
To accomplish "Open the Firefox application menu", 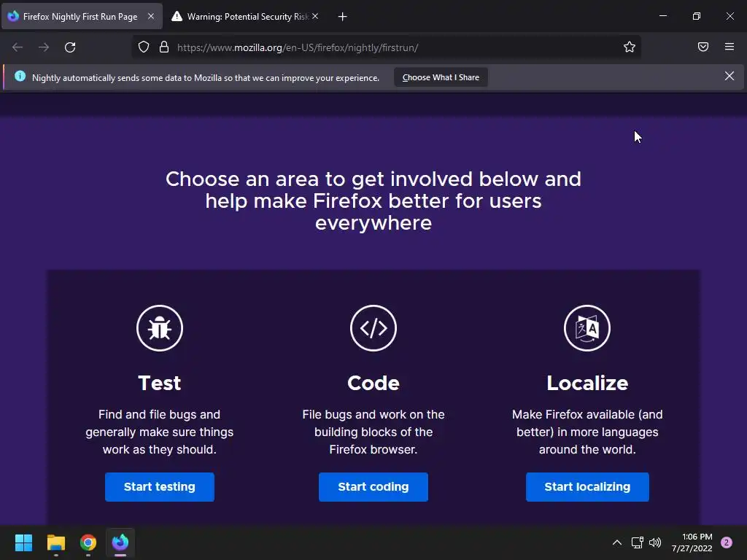I will (729, 47).
